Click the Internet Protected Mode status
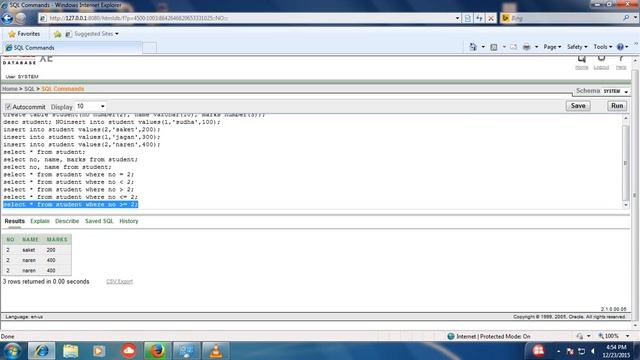 click(489, 336)
